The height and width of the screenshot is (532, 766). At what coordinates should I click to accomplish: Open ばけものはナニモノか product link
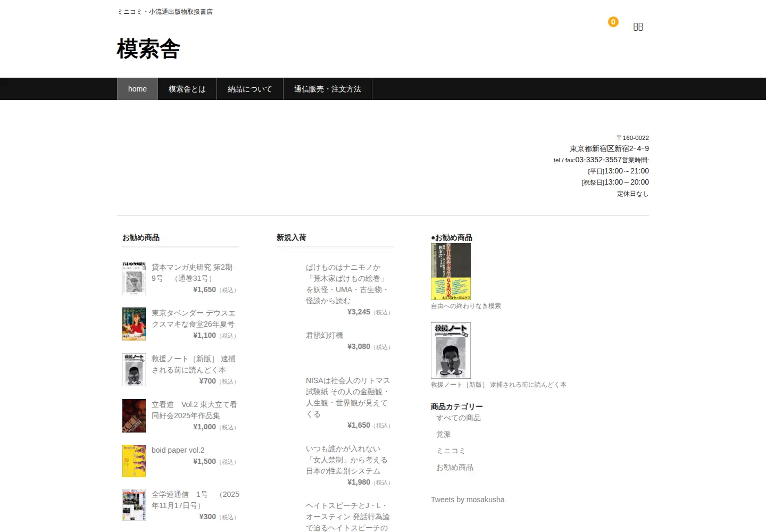point(347,284)
